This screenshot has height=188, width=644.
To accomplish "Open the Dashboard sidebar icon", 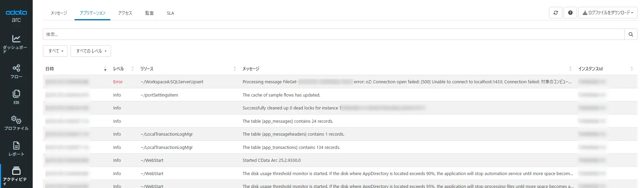I will tap(16, 39).
